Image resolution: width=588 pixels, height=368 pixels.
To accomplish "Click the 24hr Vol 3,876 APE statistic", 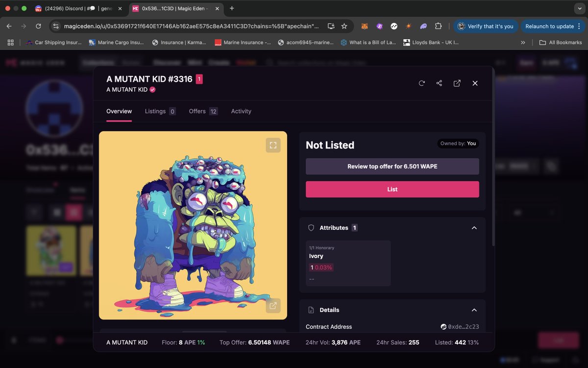I will click(333, 342).
